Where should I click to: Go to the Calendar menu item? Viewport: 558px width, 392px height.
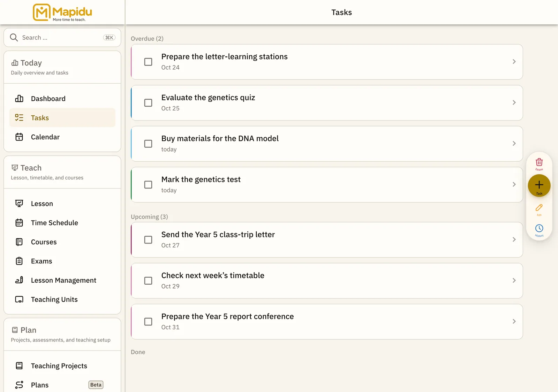pos(62,137)
